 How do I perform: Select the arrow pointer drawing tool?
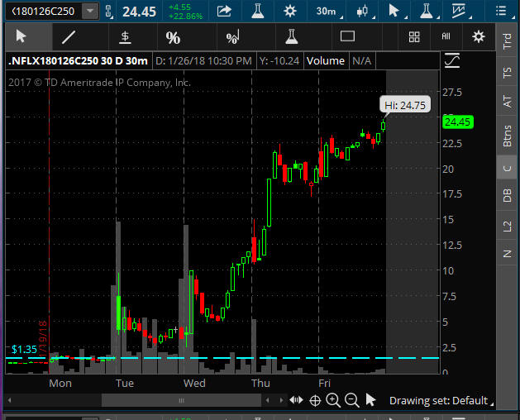pyautogui.click(x=21, y=36)
